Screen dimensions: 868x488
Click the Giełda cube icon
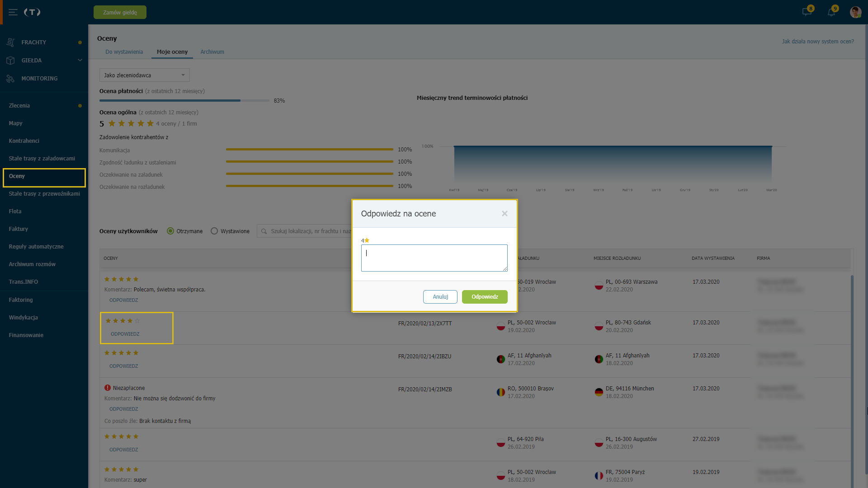point(11,60)
